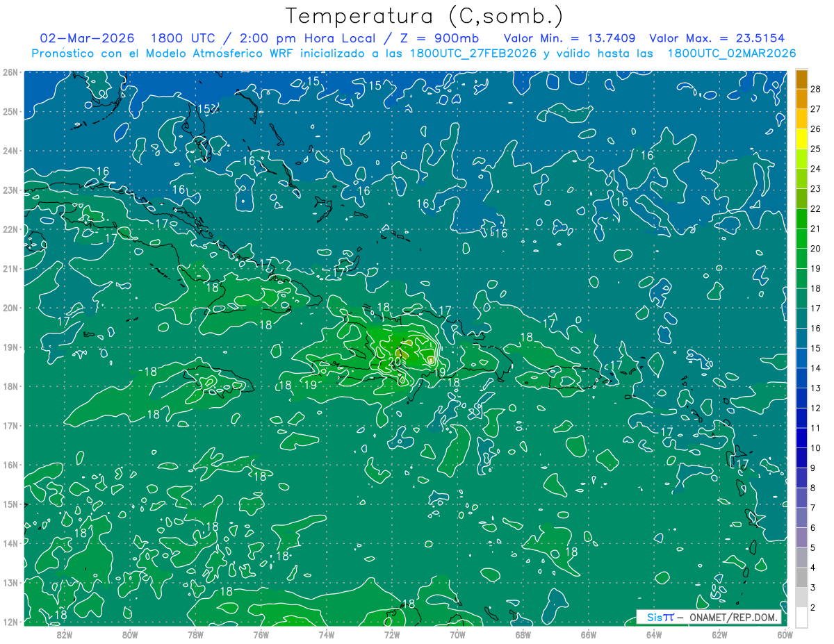Viewport: 834px width, 644px height.
Task: Click the yellow colorbar swatch for 25
Action: point(801,139)
